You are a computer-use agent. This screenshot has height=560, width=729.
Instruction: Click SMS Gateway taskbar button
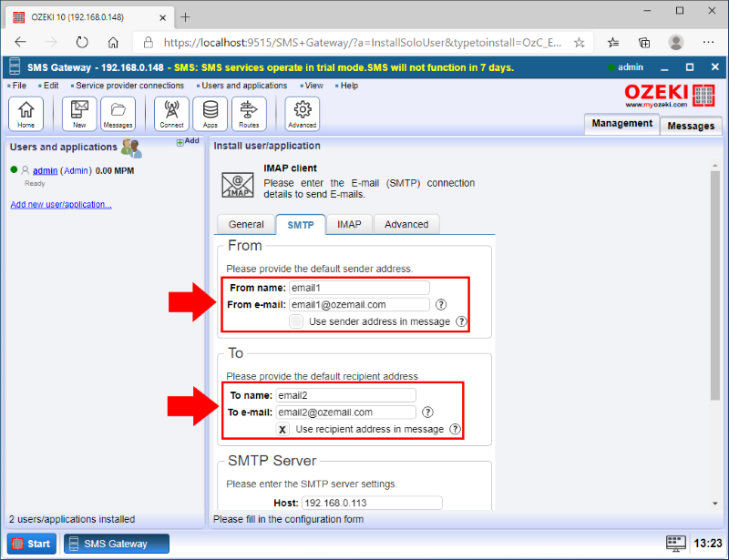(117, 544)
